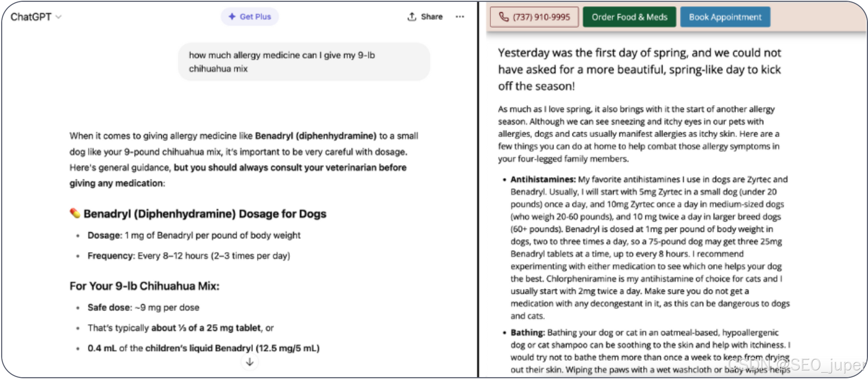Open the ChatGPT model dropdown
This screenshot has height=379, width=868.
(x=36, y=17)
